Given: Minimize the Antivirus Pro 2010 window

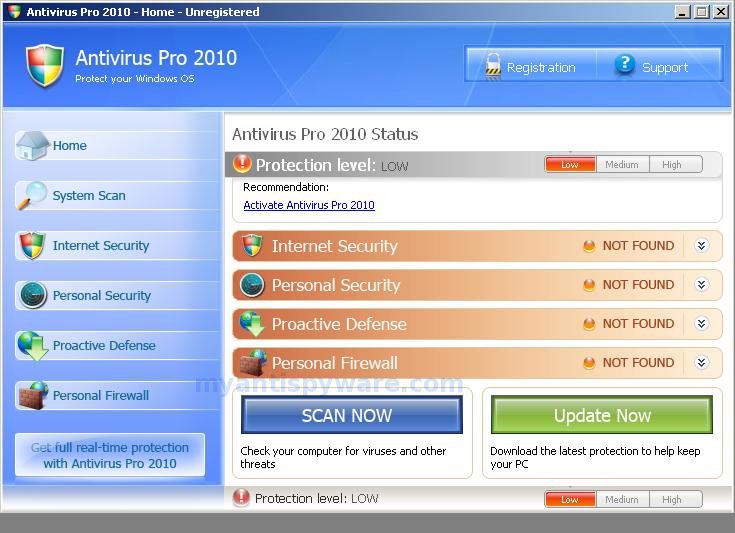Looking at the screenshot, I should [682, 12].
